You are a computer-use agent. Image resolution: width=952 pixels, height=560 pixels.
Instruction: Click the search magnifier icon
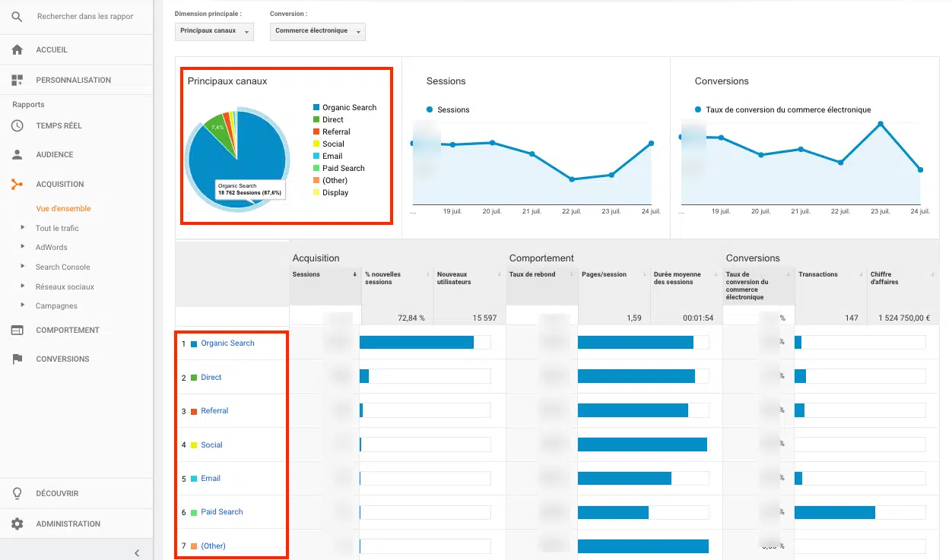(17, 16)
